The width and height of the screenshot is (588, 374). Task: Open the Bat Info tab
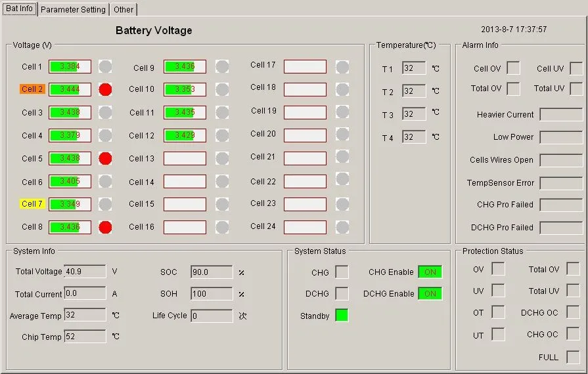click(x=20, y=9)
